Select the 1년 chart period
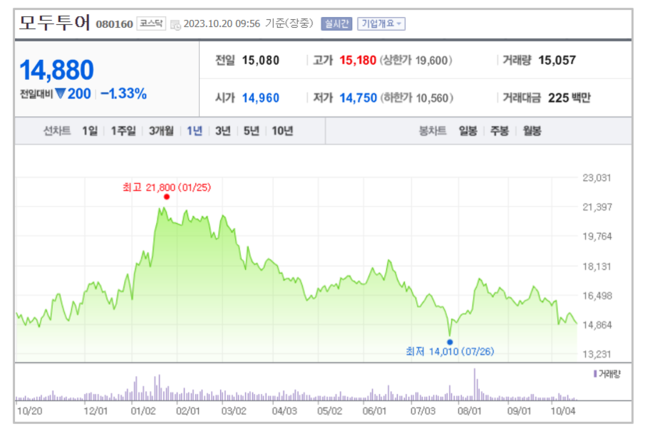Image resolution: width=650 pixels, height=436 pixels. (194, 131)
